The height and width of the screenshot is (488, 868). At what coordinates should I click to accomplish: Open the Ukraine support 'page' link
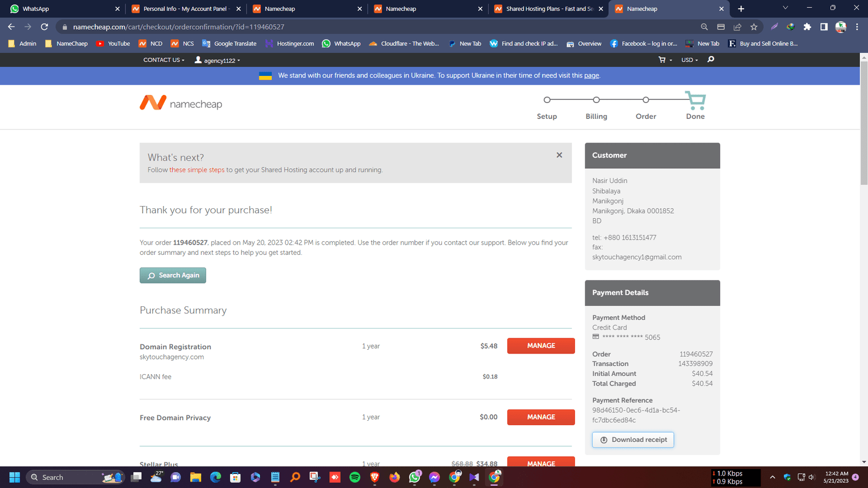pyautogui.click(x=591, y=75)
